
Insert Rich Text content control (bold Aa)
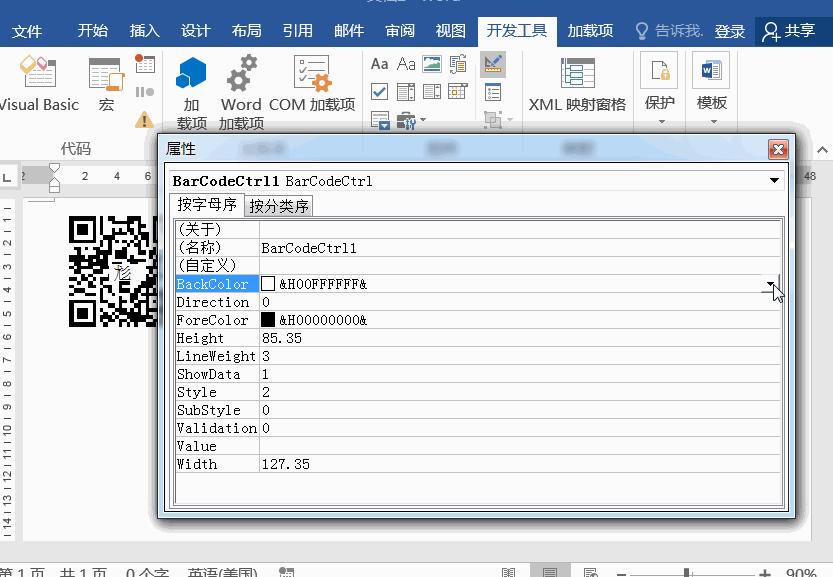point(379,64)
